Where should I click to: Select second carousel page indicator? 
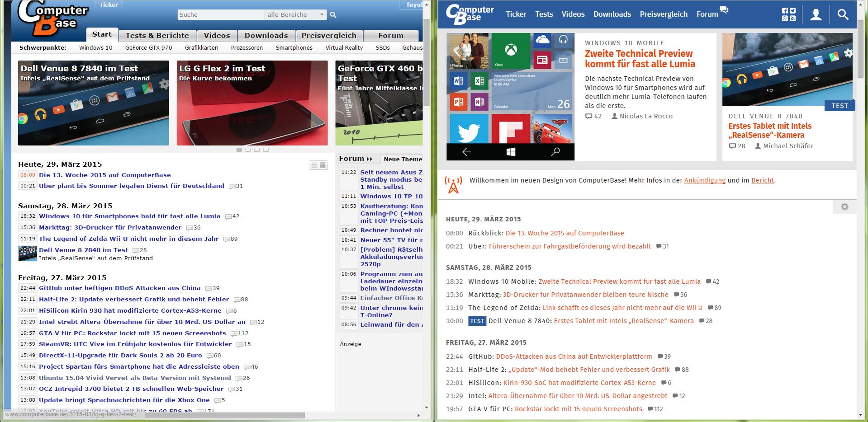(248, 150)
